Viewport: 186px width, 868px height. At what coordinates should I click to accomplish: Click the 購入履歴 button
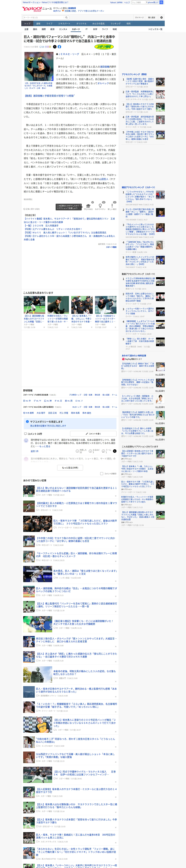coord(152,18)
